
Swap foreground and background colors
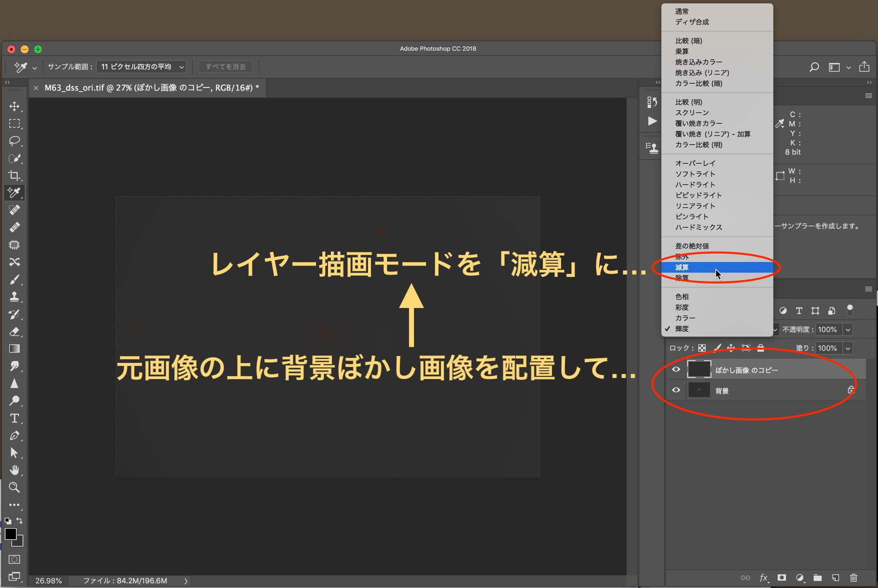[19, 520]
